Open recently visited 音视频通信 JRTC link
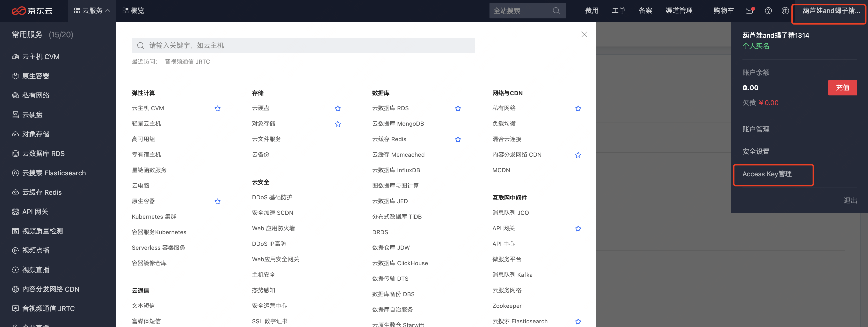The height and width of the screenshot is (327, 868). 187,62
